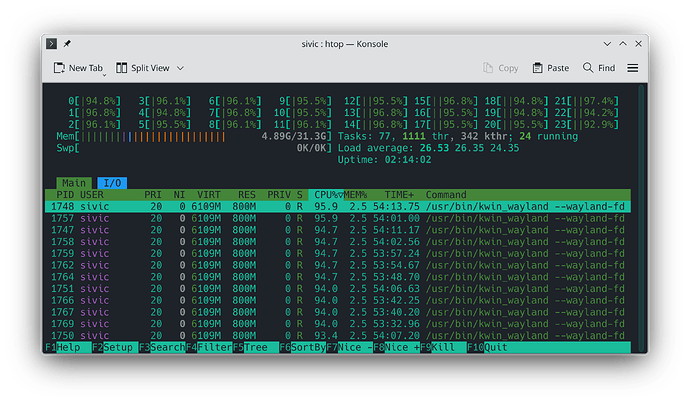690x403 pixels.
Task: Click F7 Nice - in the function bar
Action: point(349,347)
